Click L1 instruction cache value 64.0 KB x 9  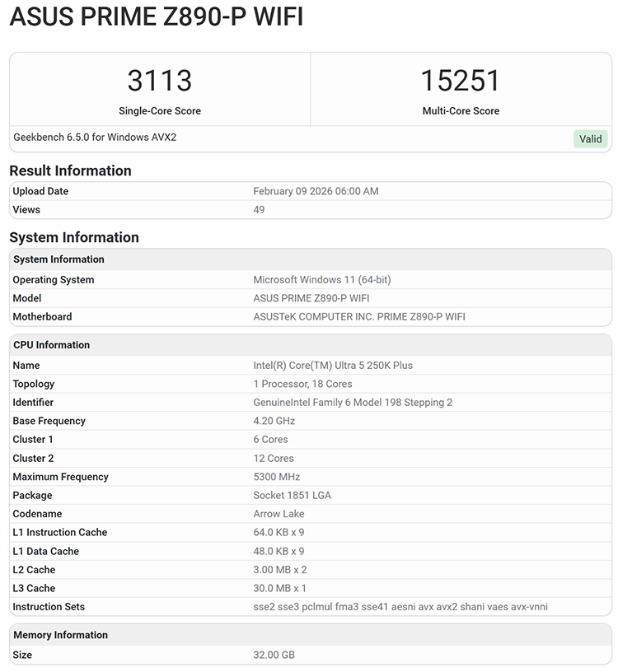[x=279, y=532]
